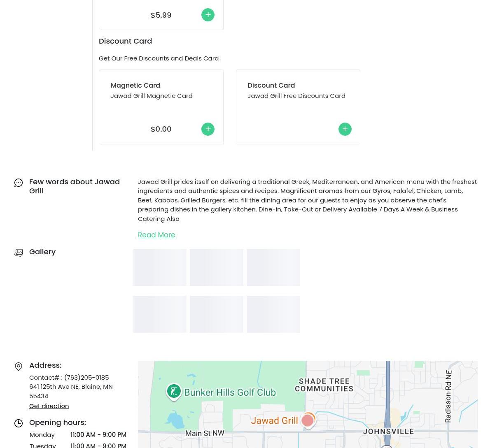The height and width of the screenshot is (448, 490).
Task: Add Jawad Grill Magnetic Card to cart
Action: coord(208,129)
